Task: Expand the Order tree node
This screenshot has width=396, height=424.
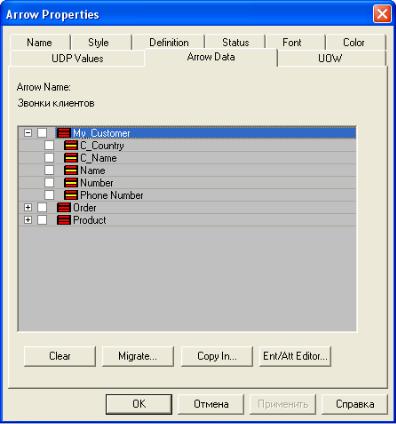Action: [28, 208]
